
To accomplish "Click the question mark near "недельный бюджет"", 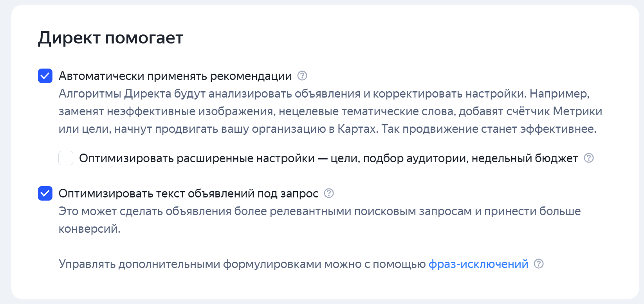I will tap(589, 158).
